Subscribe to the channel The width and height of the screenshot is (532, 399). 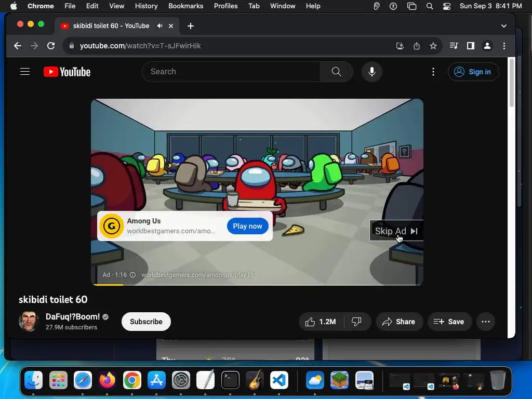[146, 322]
